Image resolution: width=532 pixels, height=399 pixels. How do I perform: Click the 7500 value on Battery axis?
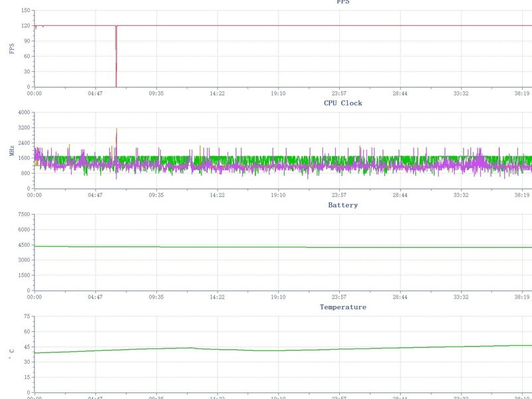(x=24, y=214)
